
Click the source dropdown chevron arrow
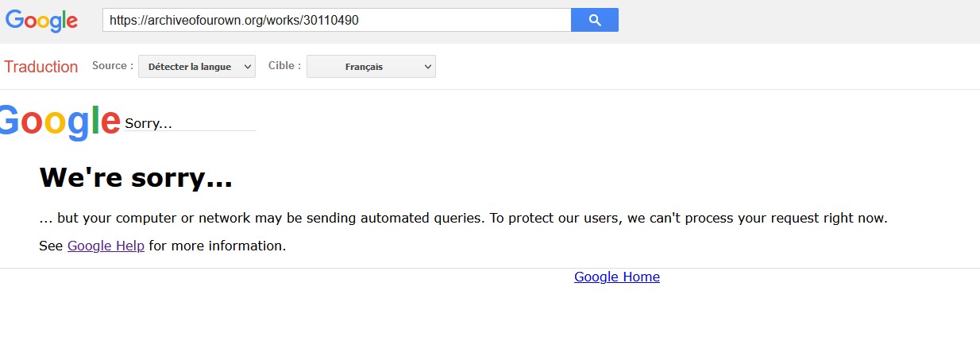[248, 67]
